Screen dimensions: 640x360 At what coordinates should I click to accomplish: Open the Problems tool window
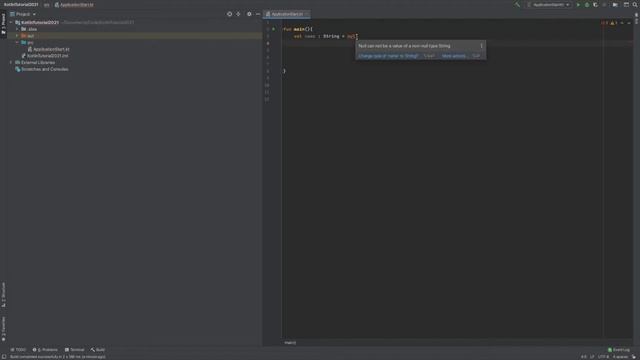point(45,350)
